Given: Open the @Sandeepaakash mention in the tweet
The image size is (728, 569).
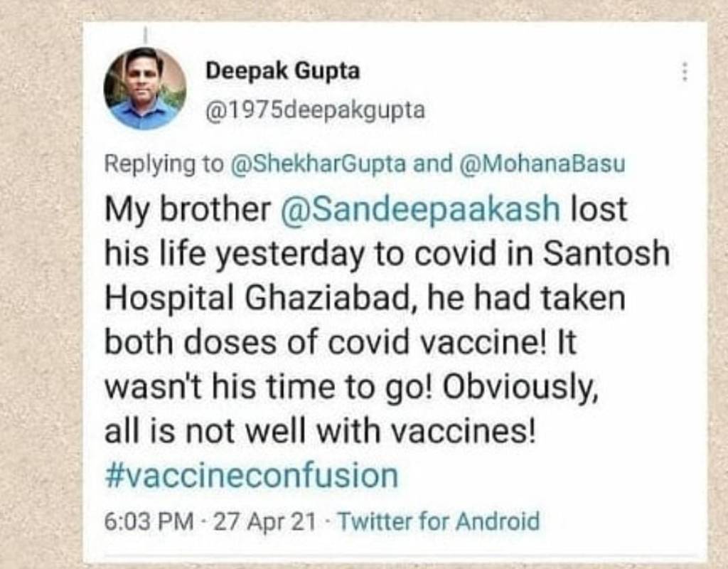Looking at the screenshot, I should pyautogui.click(x=421, y=211).
